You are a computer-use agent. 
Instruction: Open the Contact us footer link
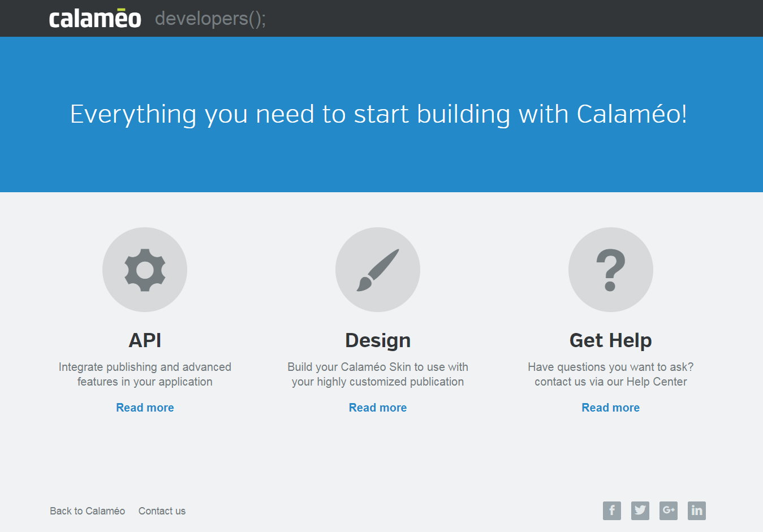[x=162, y=511]
